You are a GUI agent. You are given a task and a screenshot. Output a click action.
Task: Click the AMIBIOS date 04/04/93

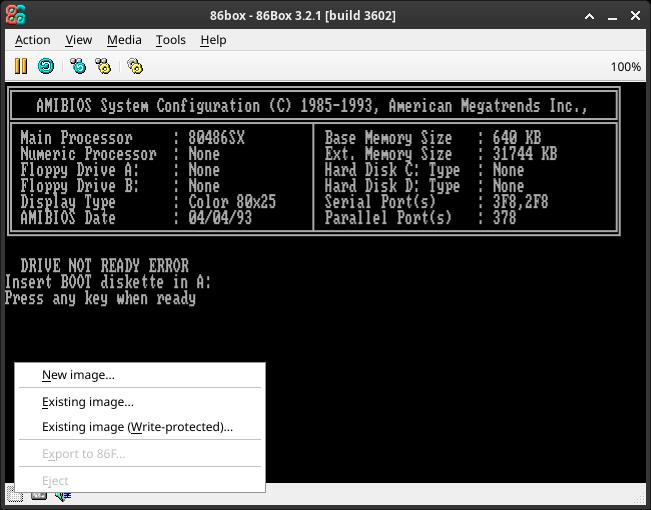click(220, 218)
